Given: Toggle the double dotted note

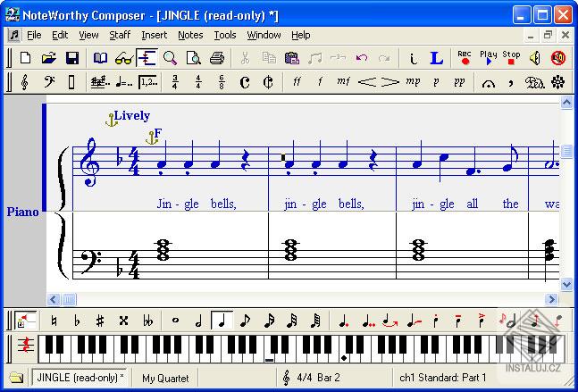Looking at the screenshot, I should point(368,321).
